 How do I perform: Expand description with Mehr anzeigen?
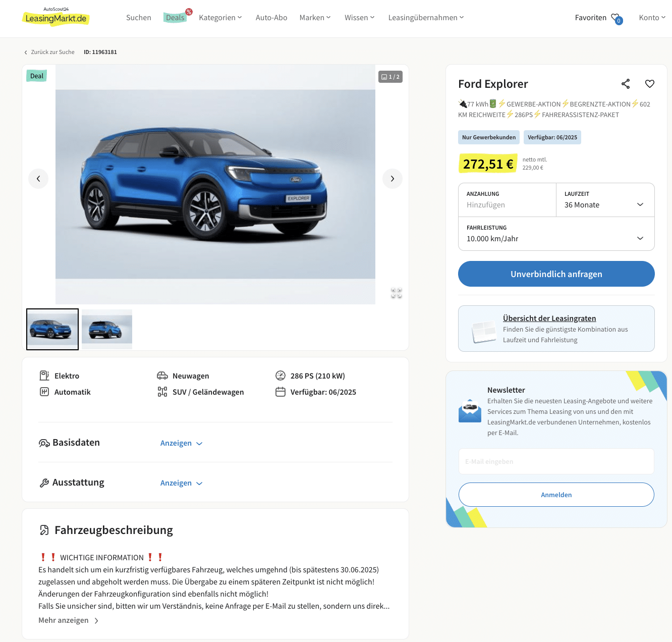(x=69, y=620)
